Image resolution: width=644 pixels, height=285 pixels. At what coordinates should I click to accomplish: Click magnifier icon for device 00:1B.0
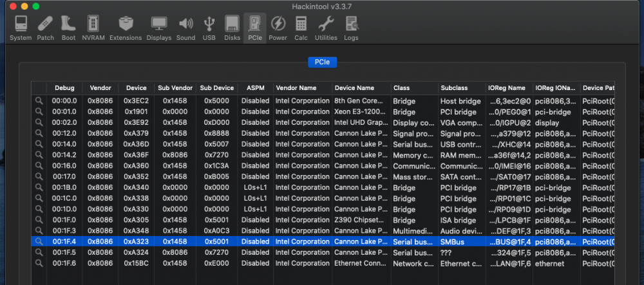tap(39, 187)
